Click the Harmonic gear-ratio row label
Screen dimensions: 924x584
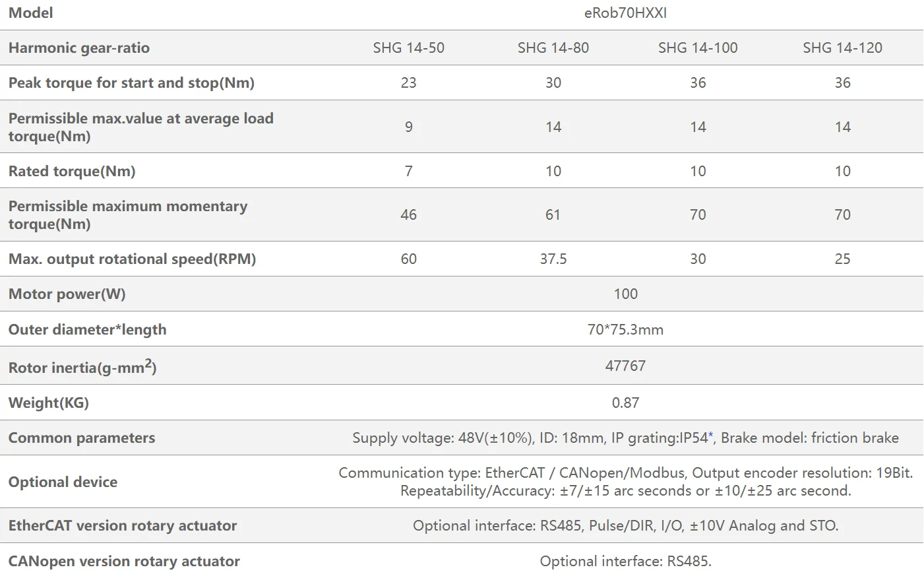[x=79, y=48]
